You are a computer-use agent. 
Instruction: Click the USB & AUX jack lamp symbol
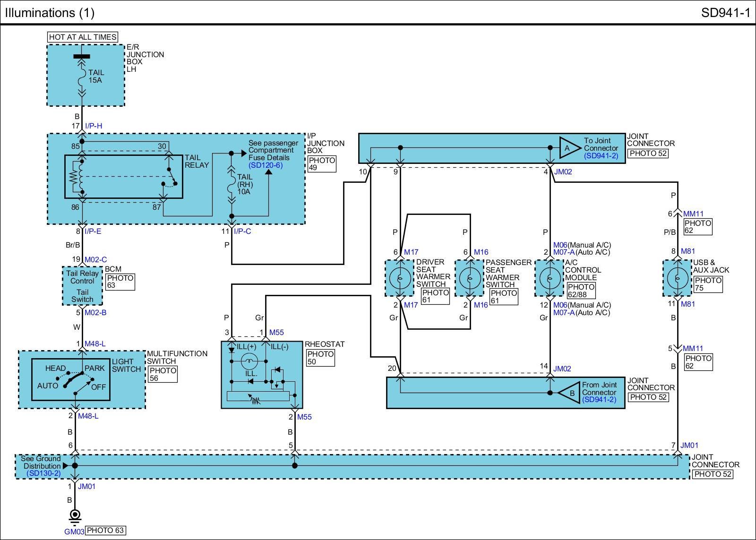click(677, 278)
